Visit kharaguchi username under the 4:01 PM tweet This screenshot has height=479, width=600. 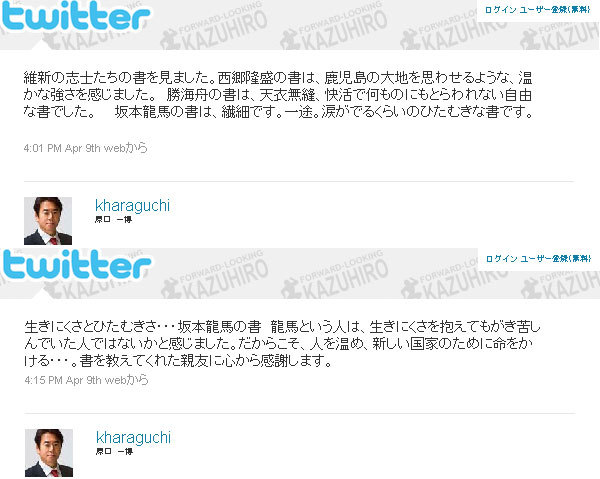point(132,205)
